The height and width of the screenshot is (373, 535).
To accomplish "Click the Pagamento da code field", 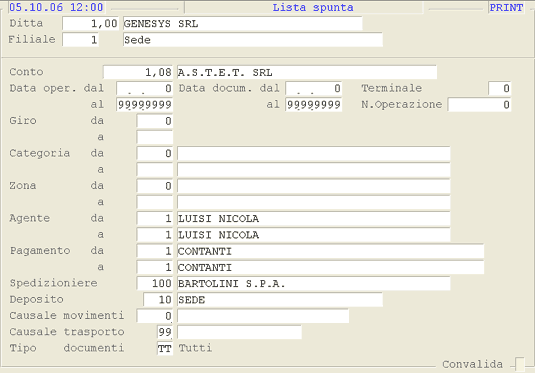I will (155, 251).
